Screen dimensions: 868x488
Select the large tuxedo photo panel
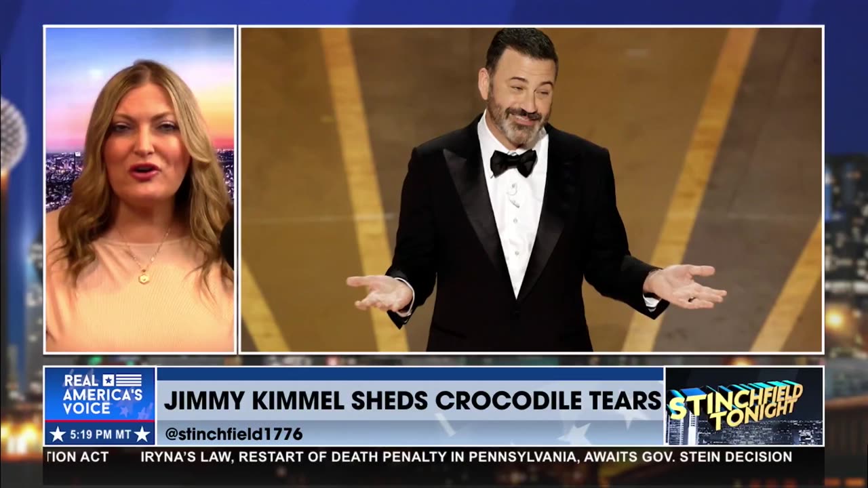point(532,190)
